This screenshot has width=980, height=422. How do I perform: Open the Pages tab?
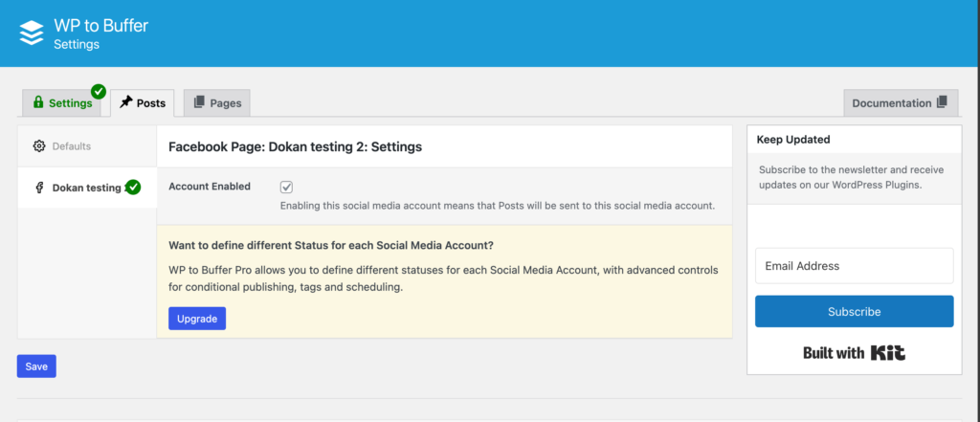tap(217, 103)
